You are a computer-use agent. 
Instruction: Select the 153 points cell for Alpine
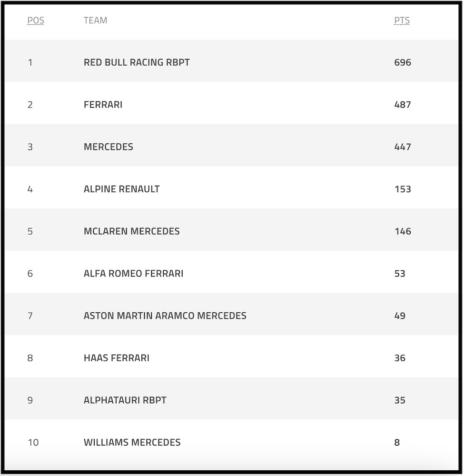[402, 189]
